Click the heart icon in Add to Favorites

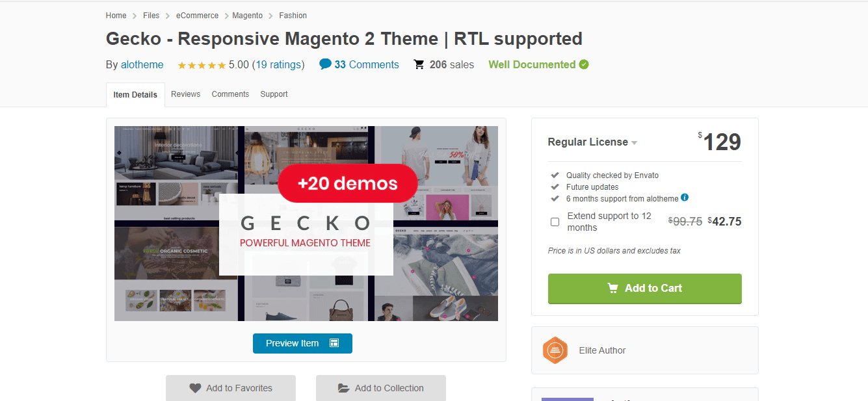tap(195, 388)
